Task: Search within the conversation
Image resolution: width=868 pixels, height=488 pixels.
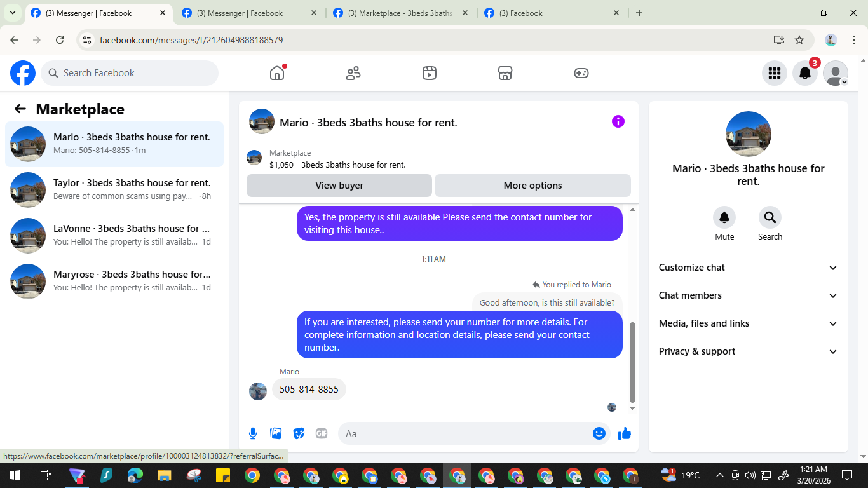Action: (x=770, y=217)
